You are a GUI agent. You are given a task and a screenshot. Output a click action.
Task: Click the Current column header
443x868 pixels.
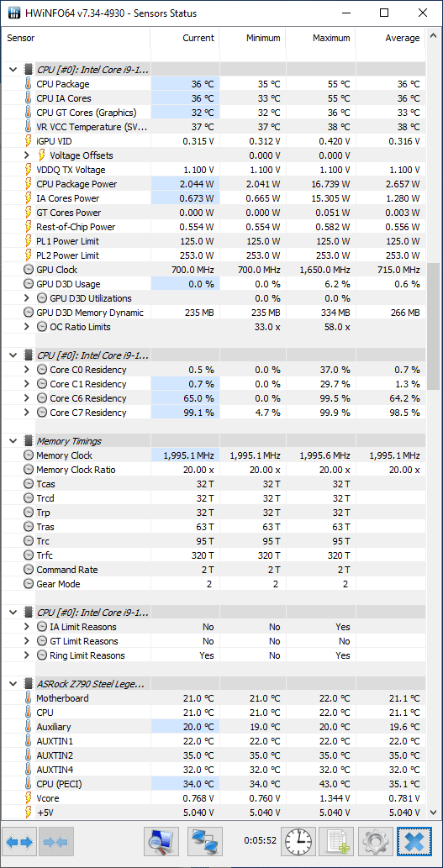pyautogui.click(x=184, y=38)
